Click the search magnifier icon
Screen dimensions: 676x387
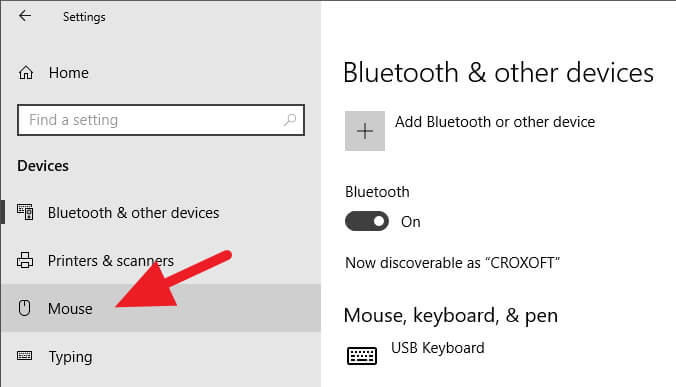click(x=290, y=119)
